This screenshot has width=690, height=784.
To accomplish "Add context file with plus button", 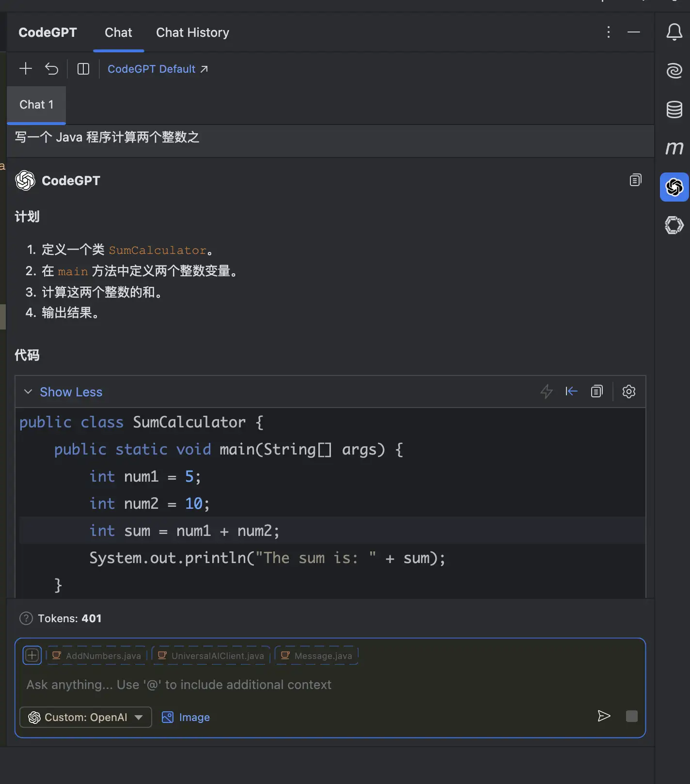I will [x=32, y=656].
